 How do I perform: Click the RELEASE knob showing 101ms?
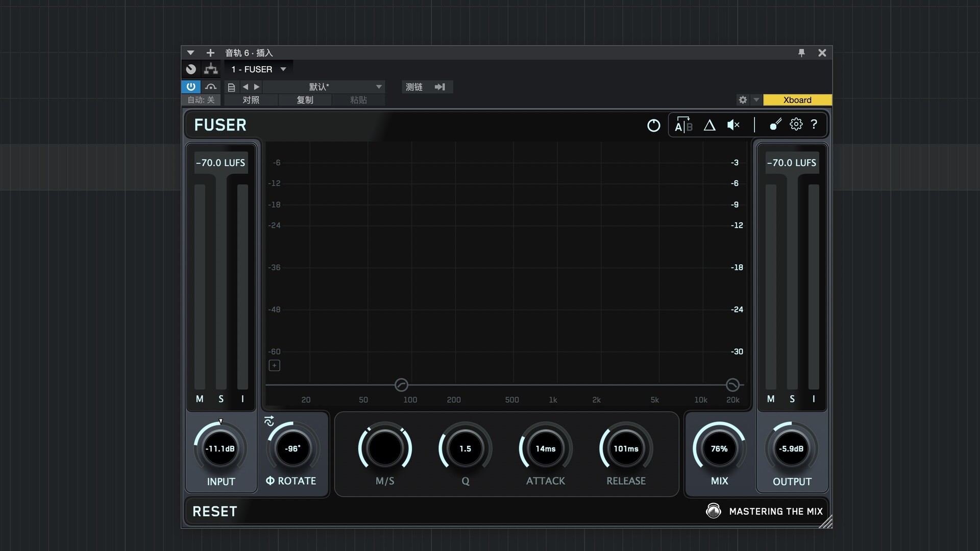tap(626, 449)
